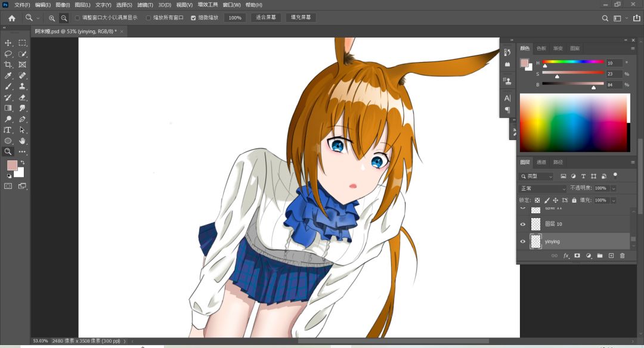Select the Pen tool
The image size is (644, 348).
point(23,119)
